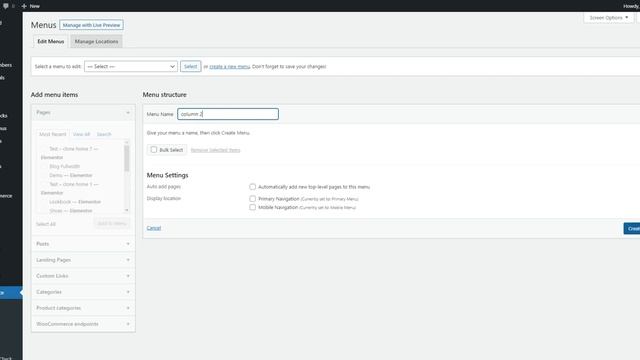Follow the create a new menu link

(229, 67)
